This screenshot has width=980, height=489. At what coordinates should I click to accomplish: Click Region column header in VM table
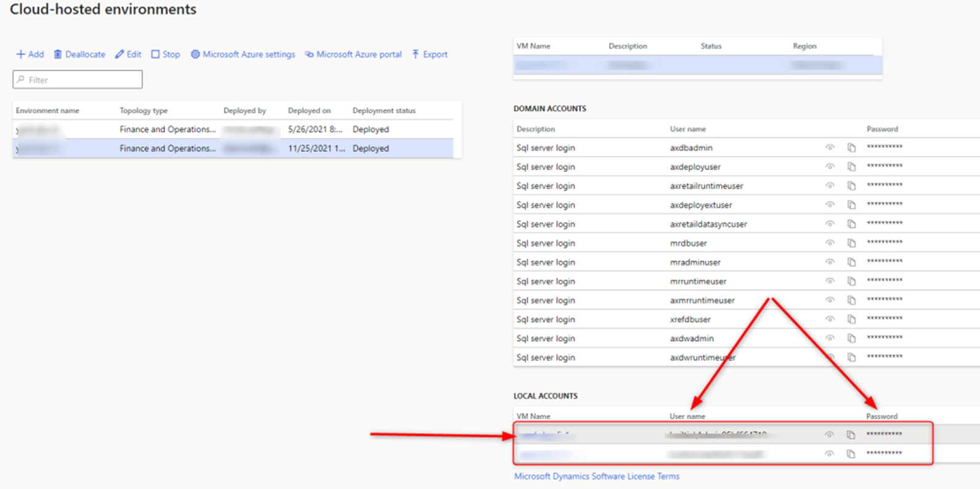pos(804,46)
